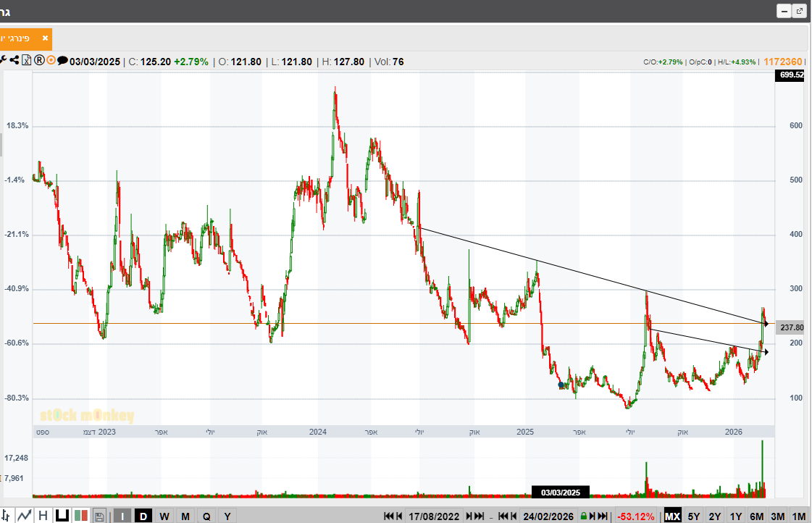The image size is (812, 523).
Task: Click the share icon in chart toolbar
Action: click(x=14, y=61)
